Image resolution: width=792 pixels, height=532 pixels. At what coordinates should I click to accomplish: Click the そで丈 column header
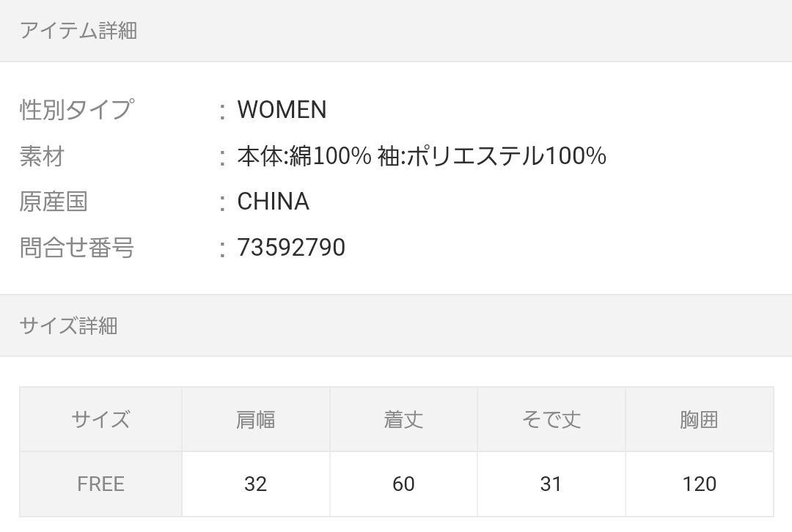coord(551,419)
